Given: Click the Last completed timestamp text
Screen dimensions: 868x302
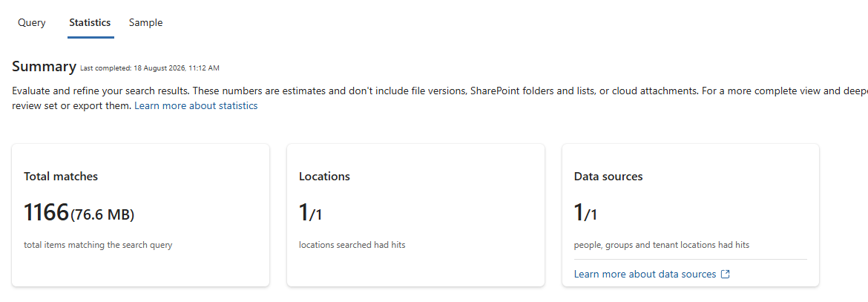Looking at the screenshot, I should pos(150,68).
